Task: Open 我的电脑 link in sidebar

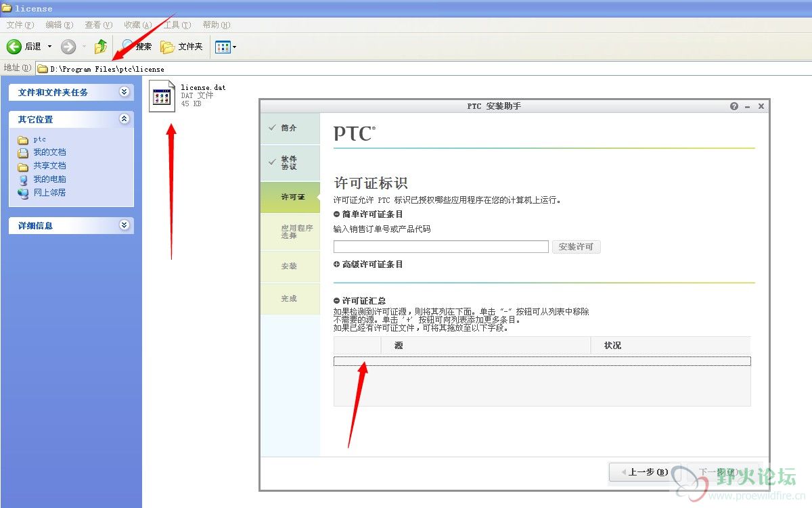Action: [50, 179]
